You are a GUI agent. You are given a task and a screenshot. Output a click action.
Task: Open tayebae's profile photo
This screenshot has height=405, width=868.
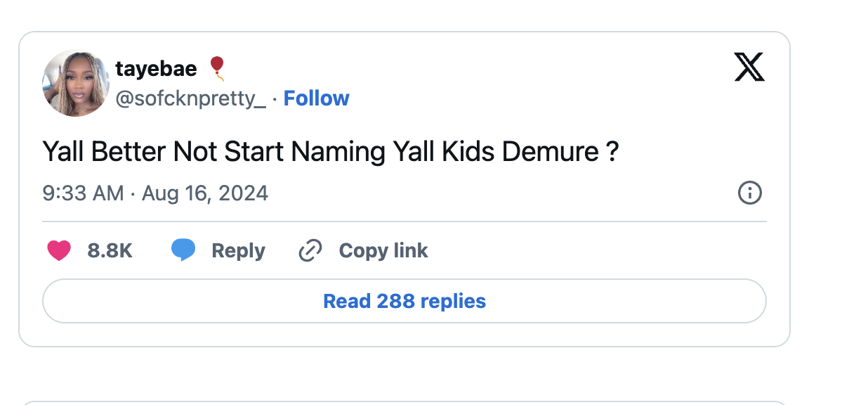(76, 83)
